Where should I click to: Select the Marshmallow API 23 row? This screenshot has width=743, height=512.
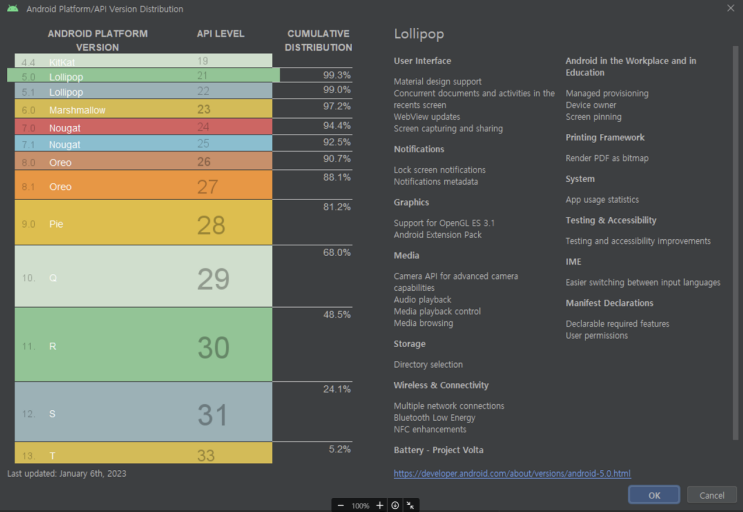[144, 108]
